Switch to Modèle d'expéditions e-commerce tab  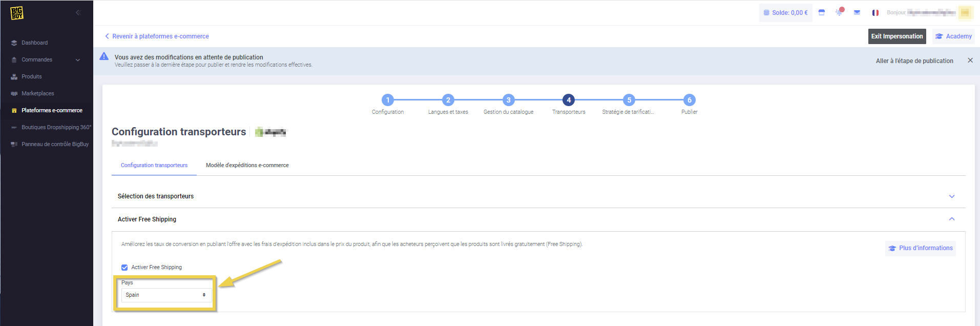247,165
